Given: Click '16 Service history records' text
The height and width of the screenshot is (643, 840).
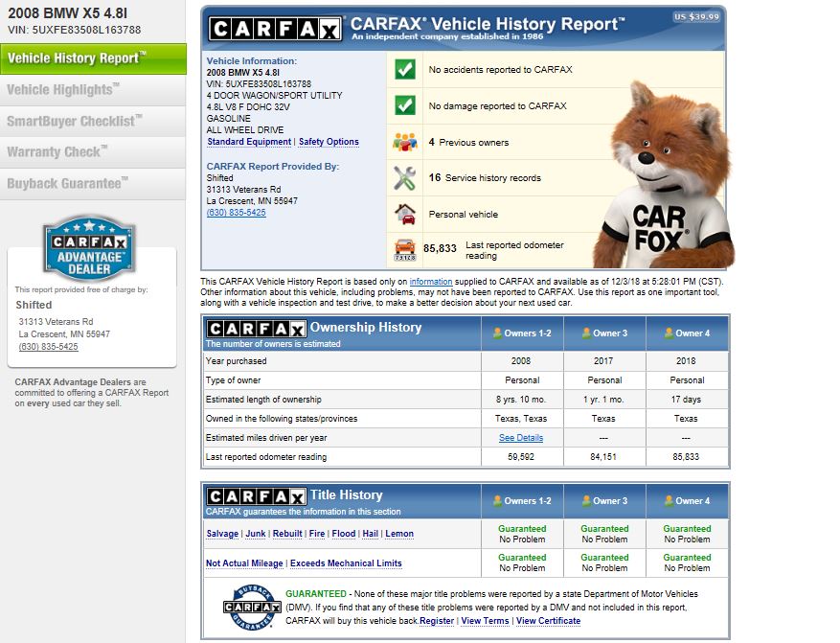Looking at the screenshot, I should [x=485, y=178].
